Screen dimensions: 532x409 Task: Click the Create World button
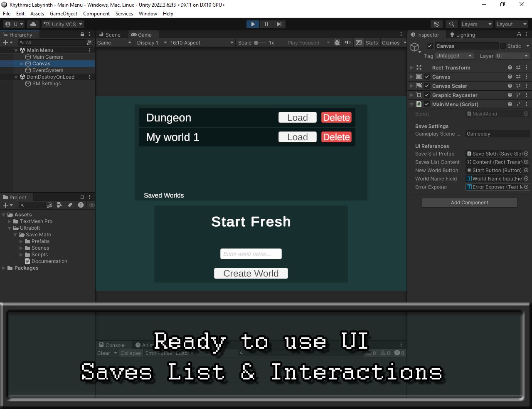[251, 273]
